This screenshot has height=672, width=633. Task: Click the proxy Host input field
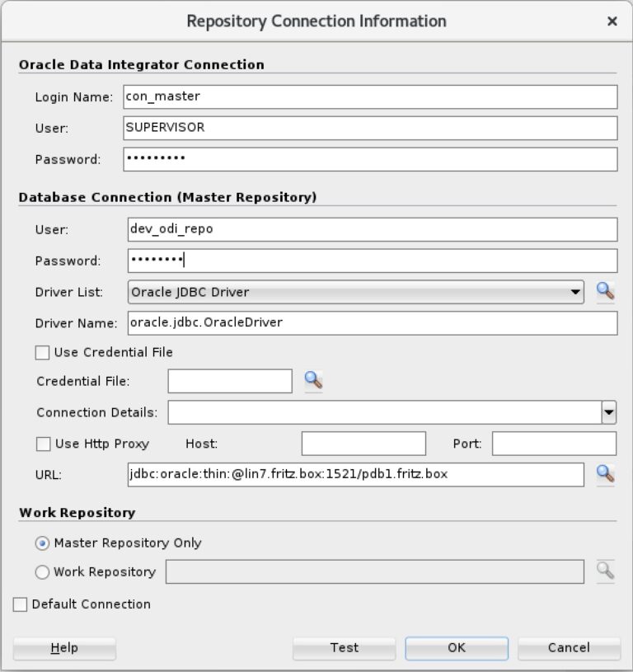[363, 444]
